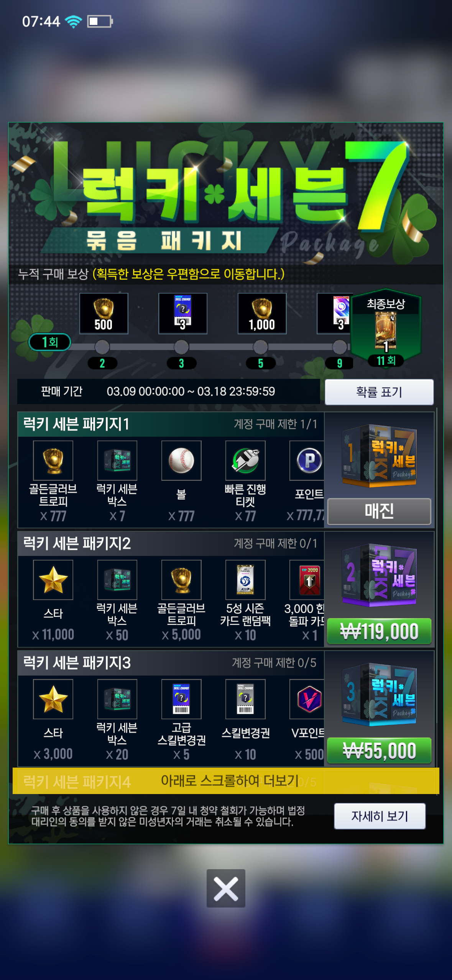Image resolution: width=452 pixels, height=980 pixels.
Task: Tap the 1,000 golden glove reward icon
Action: 262,313
